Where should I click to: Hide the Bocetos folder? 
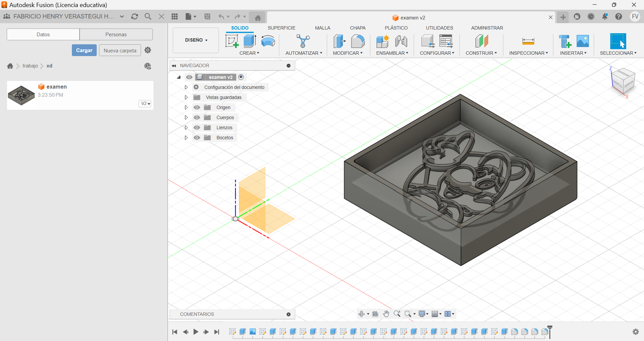197,138
